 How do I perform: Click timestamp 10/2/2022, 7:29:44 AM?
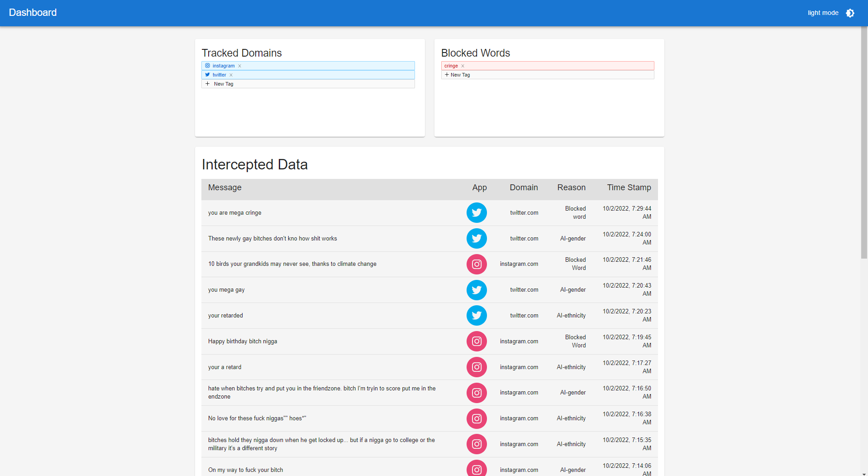pos(627,213)
